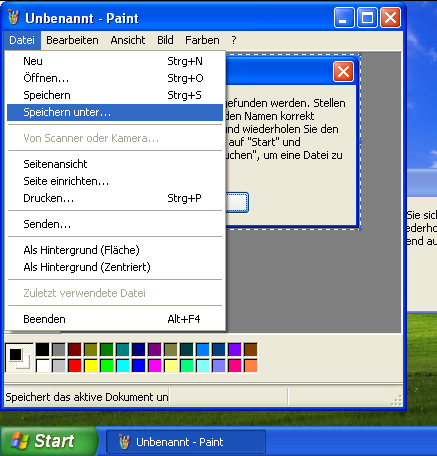Pick the brown swatch at top row end
Image resolution: width=437 pixels, height=456 pixels.
(x=251, y=350)
